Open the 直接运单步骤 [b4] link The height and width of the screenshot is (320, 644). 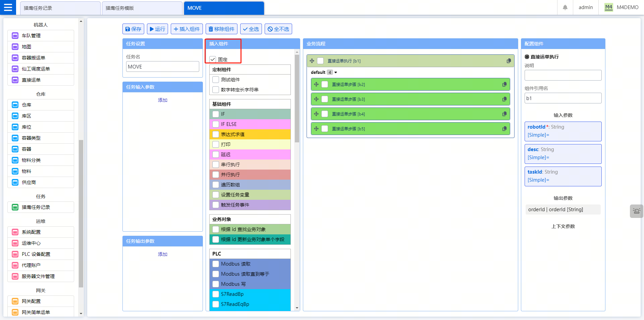coord(348,114)
